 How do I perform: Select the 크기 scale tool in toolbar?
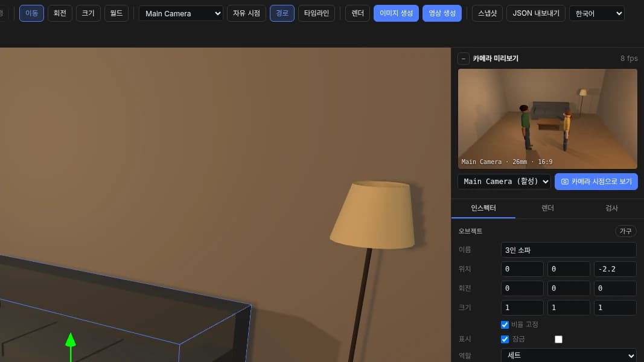[x=88, y=13]
